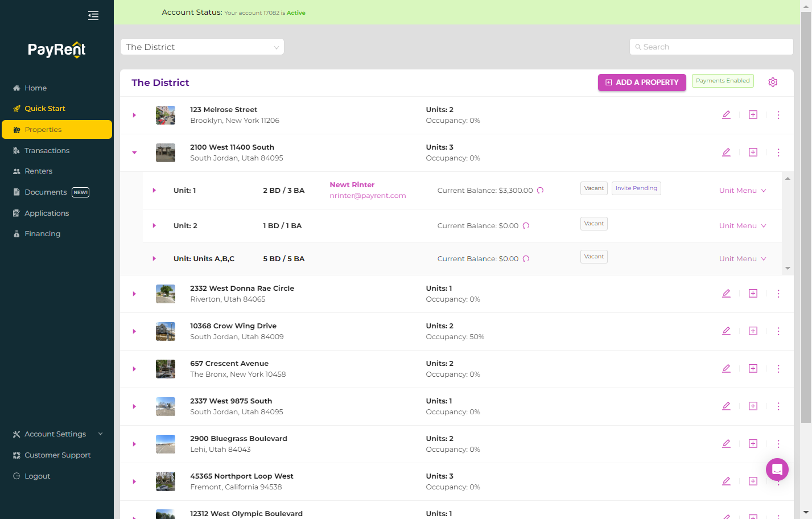
Task: Open the chat support bubble
Action: 777,469
